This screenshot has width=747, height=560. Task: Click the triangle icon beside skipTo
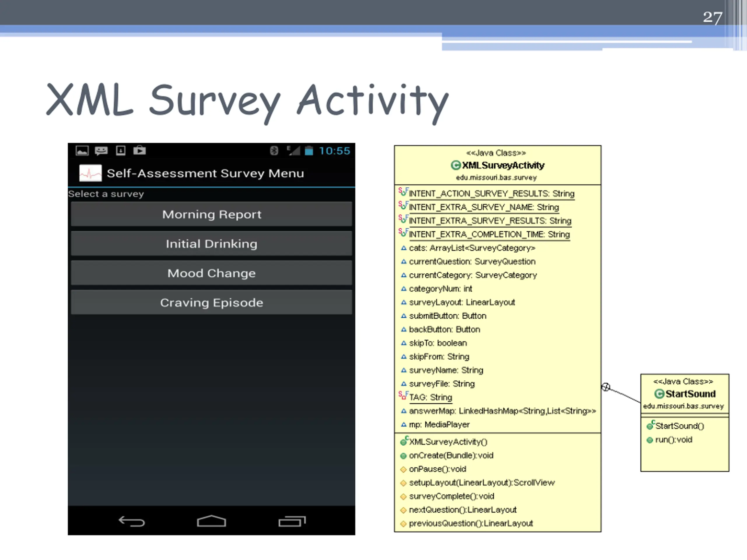pos(404,343)
